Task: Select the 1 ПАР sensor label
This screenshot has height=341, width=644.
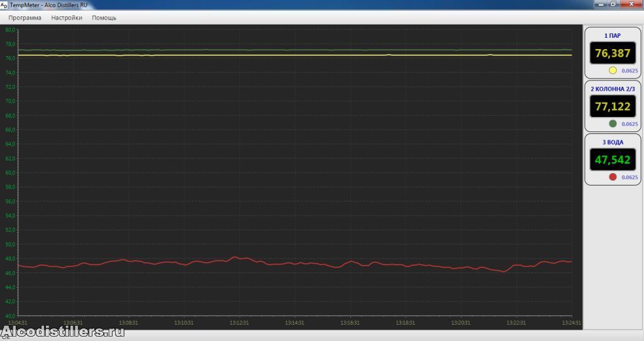Action: tap(612, 36)
